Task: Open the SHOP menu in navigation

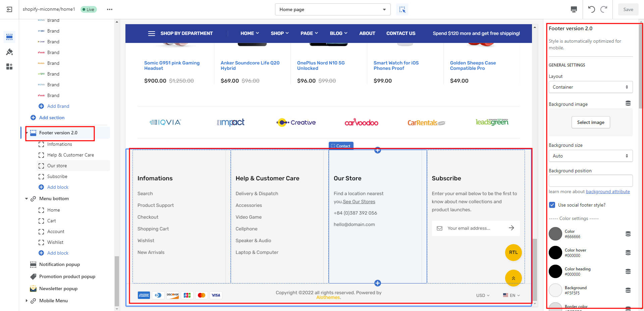Action: coord(279,33)
